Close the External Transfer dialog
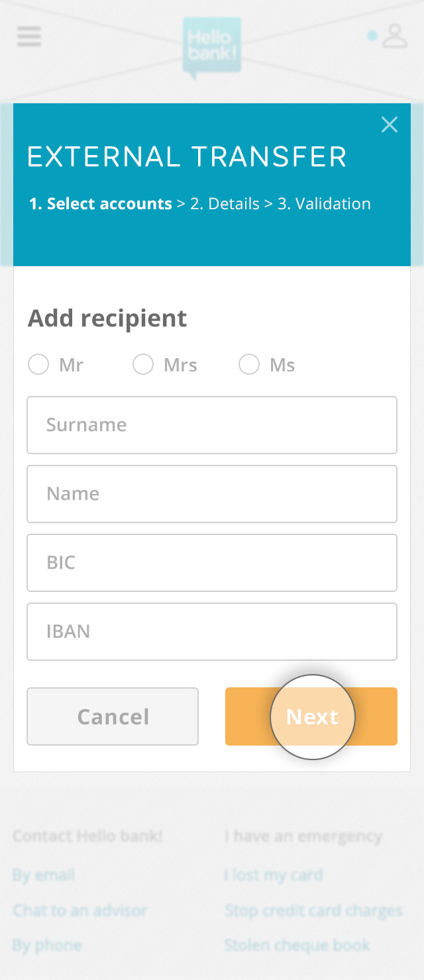The width and height of the screenshot is (424, 980). click(390, 124)
